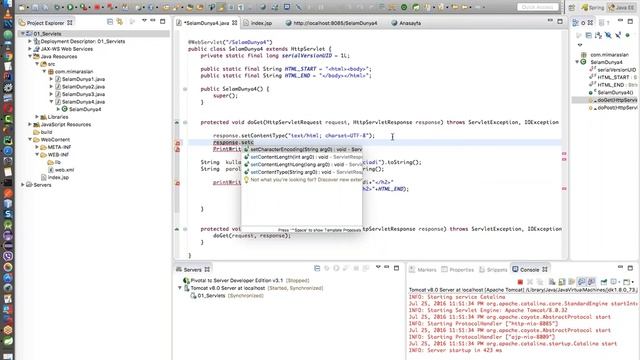Choose setContentLength(int arg0) suggestion

coord(302,157)
